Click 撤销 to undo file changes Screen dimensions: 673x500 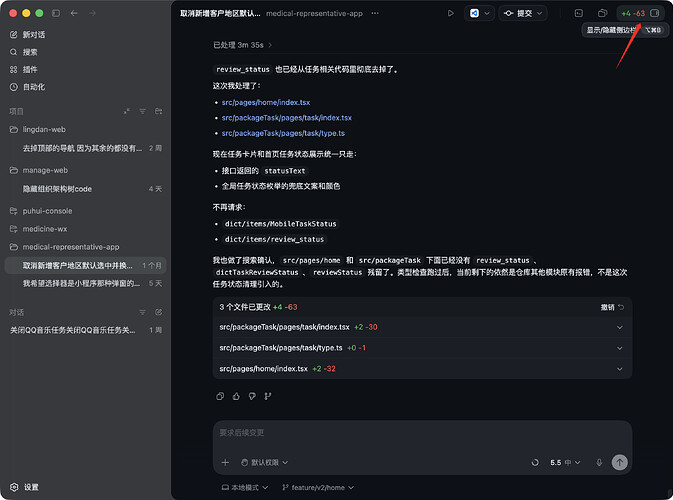pos(612,307)
